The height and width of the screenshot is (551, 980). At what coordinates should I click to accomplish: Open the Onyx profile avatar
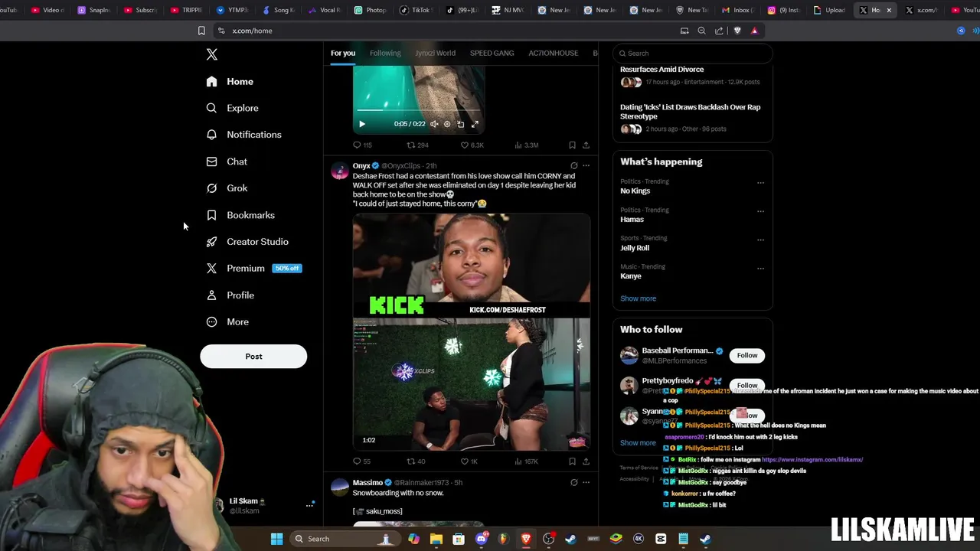[340, 171]
